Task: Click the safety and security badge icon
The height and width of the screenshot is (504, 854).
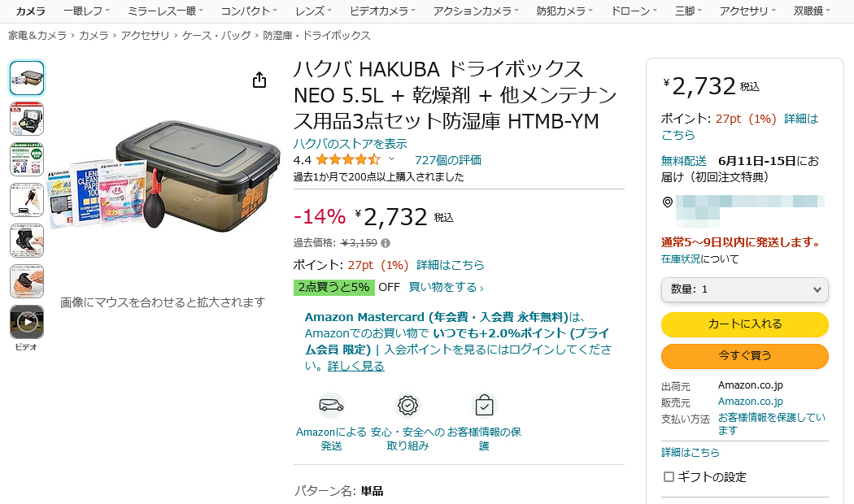Action: pyautogui.click(x=407, y=405)
